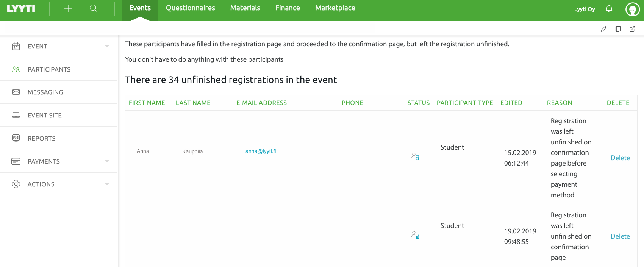Sort by FIRST NAME column header
The height and width of the screenshot is (267, 644).
click(147, 103)
